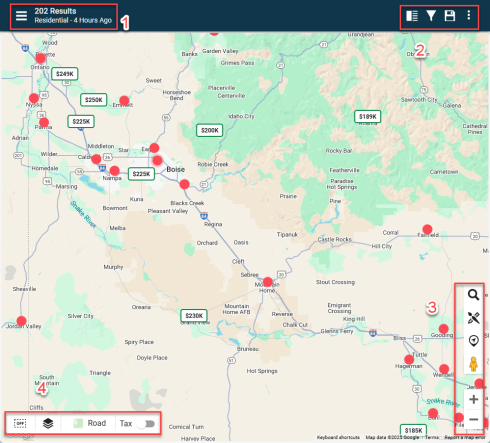Toggle the list panel view icon
490x443 pixels.
(412, 16)
